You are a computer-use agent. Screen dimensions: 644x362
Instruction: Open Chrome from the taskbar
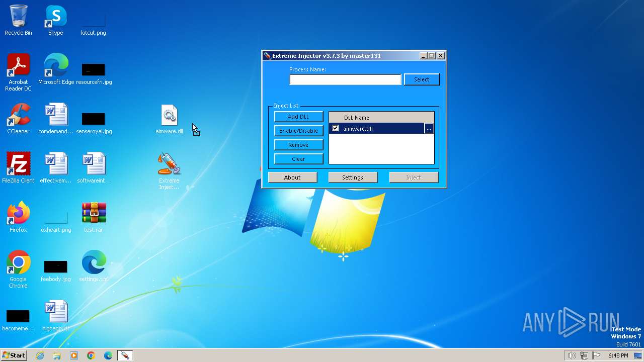[x=91, y=355]
